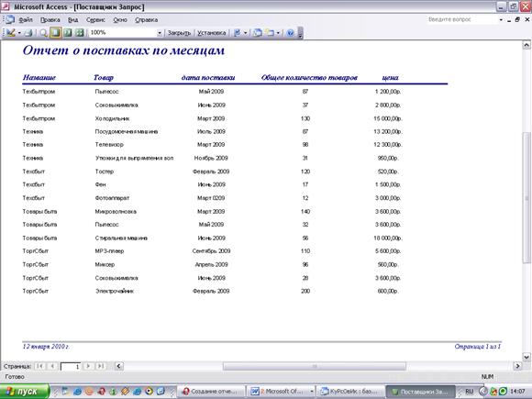This screenshot has width=532, height=399.
Task: Switch to 'Создание отче...' taskbar window
Action: click(x=212, y=392)
